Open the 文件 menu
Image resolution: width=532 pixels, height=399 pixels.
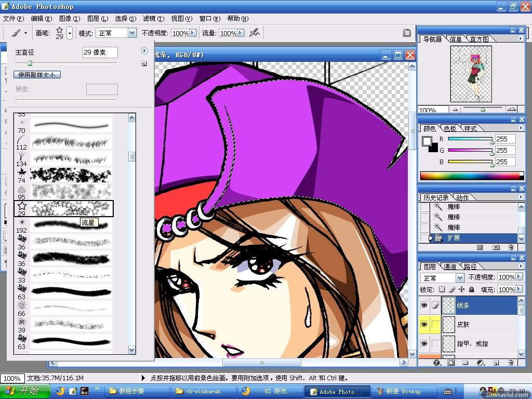coord(14,19)
